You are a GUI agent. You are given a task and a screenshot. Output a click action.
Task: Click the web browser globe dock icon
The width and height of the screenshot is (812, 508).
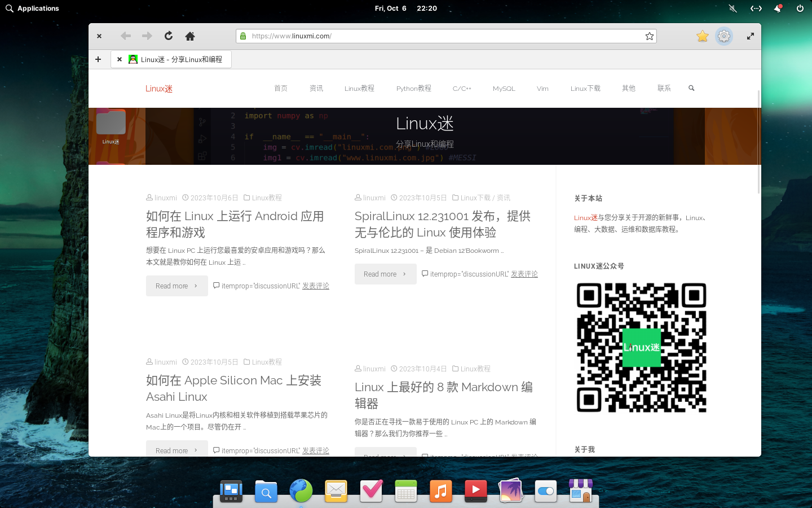[x=301, y=491]
